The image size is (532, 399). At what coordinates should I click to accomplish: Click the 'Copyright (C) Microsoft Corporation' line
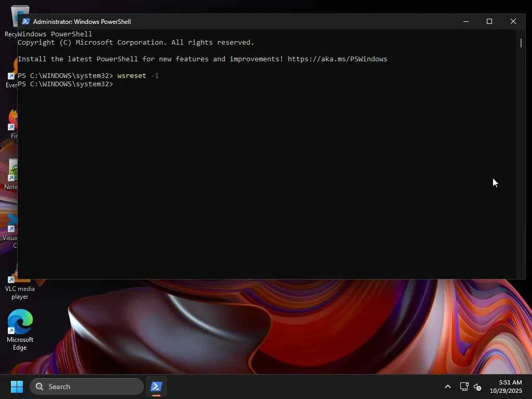pyautogui.click(x=136, y=43)
